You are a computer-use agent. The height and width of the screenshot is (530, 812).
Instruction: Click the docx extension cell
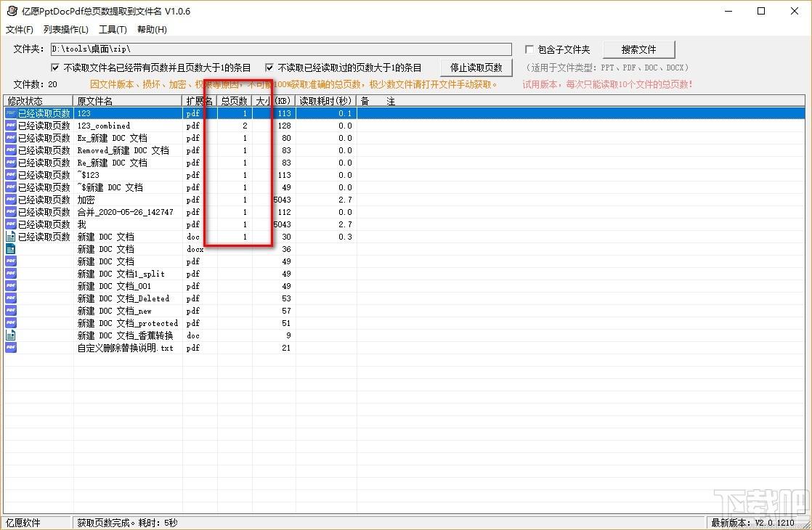tap(195, 249)
